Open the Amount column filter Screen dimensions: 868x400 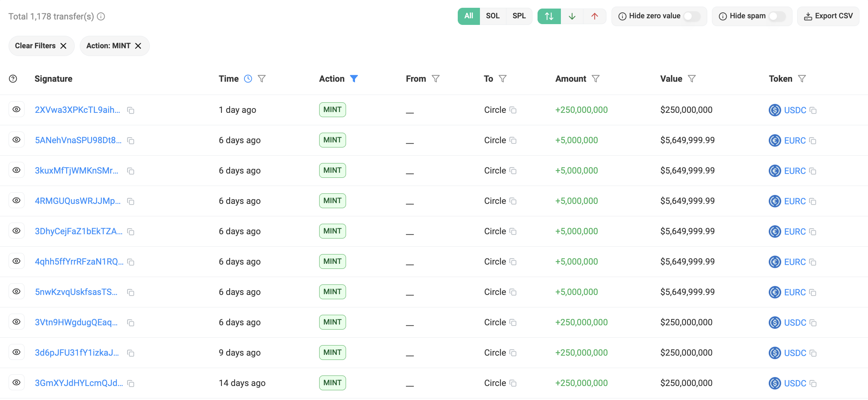(x=596, y=79)
